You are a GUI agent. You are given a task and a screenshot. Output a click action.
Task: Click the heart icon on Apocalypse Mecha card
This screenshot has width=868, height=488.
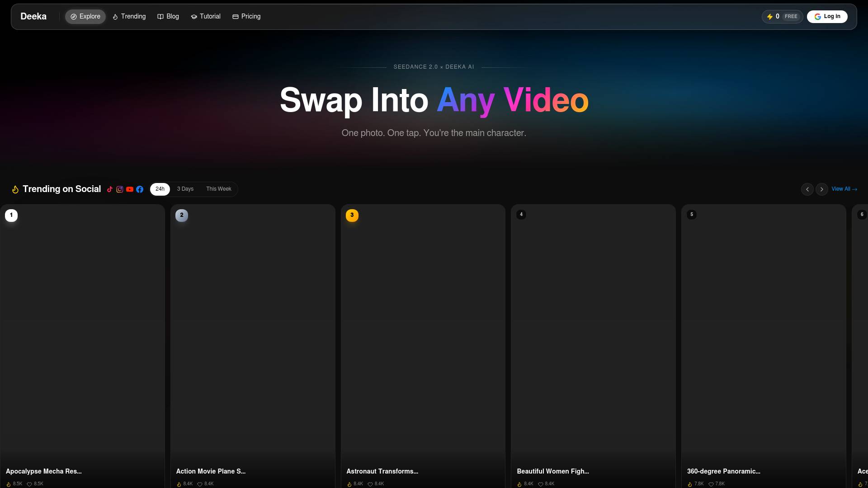tap(29, 484)
